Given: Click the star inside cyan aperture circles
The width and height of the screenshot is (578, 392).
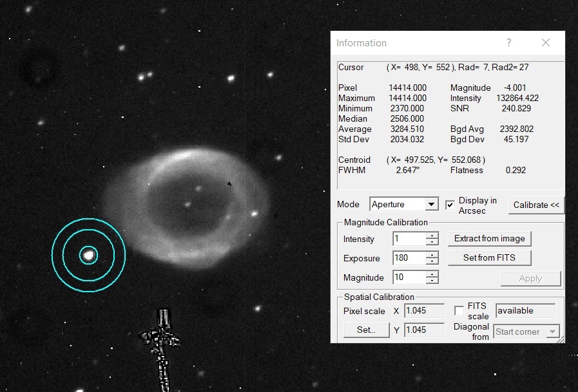Looking at the screenshot, I should (x=88, y=255).
